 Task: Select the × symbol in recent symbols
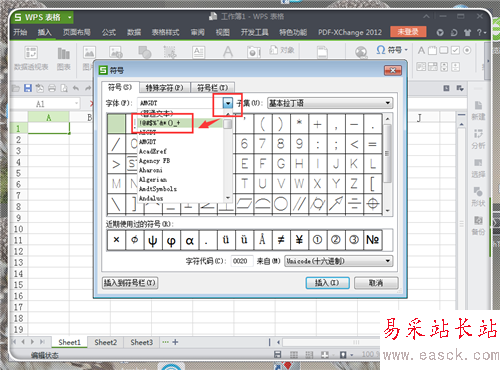coord(116,240)
